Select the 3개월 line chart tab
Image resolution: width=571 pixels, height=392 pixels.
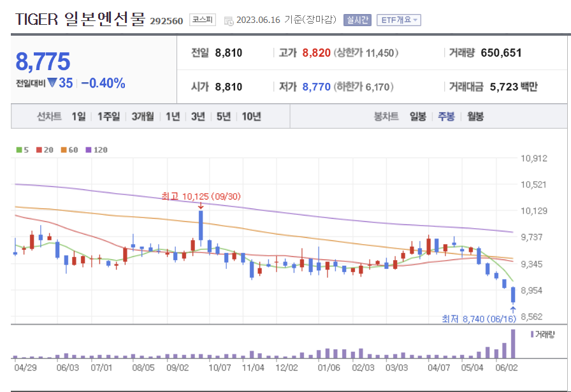coord(143,117)
